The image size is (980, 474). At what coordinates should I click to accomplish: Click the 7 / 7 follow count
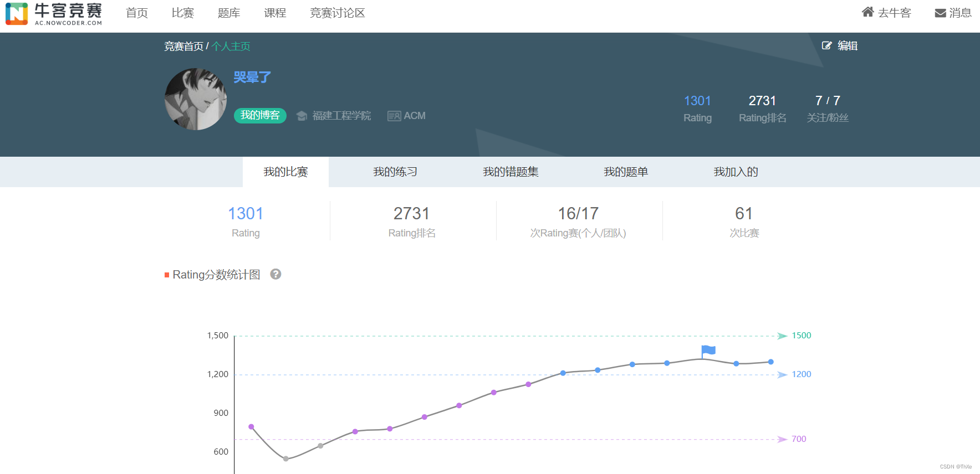click(x=828, y=101)
